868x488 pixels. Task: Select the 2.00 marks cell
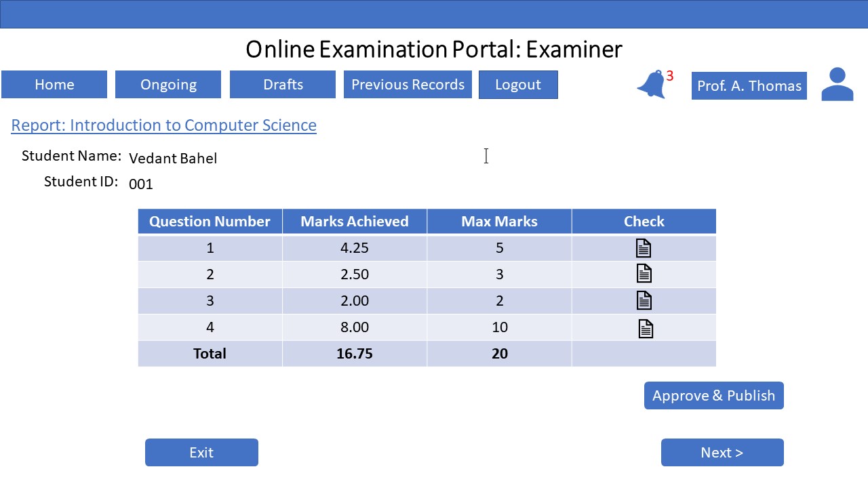click(x=355, y=301)
